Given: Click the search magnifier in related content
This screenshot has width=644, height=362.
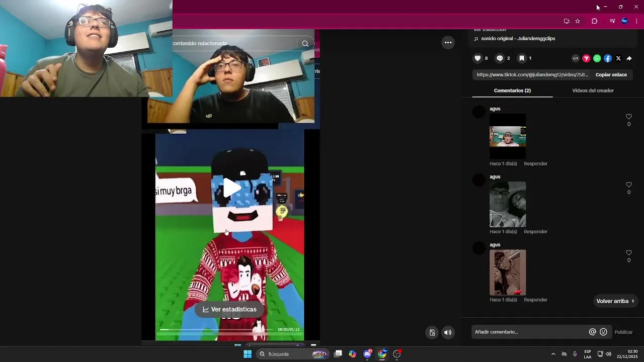Looking at the screenshot, I should (305, 44).
